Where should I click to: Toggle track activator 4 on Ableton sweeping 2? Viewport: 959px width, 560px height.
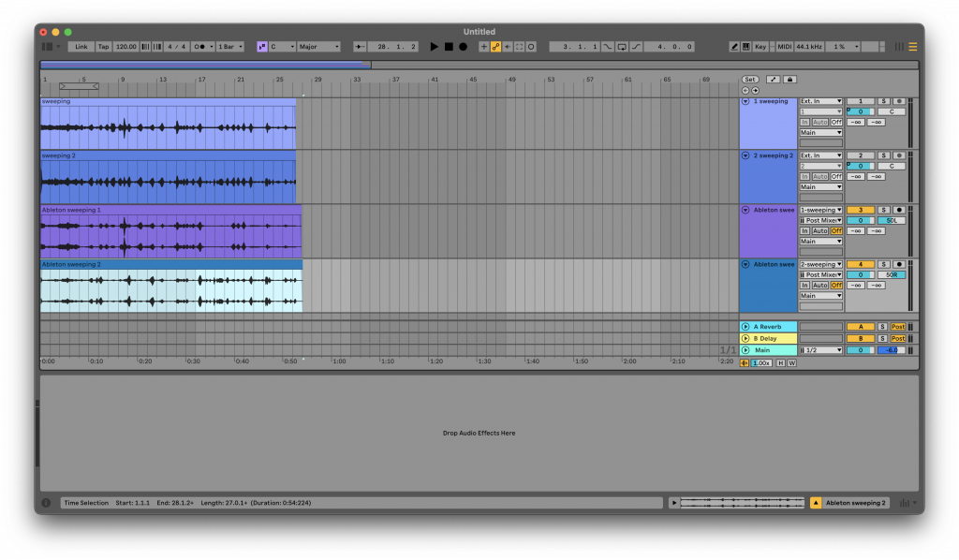click(861, 265)
